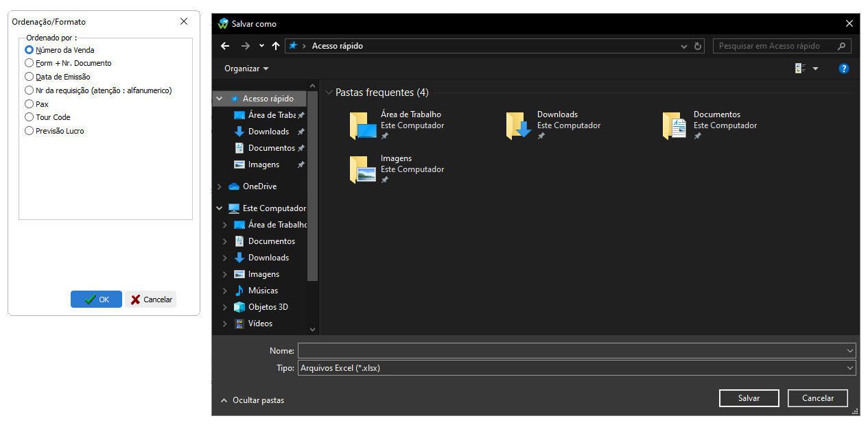
Task: Open the view options dropdown arrow
Action: pos(816,69)
